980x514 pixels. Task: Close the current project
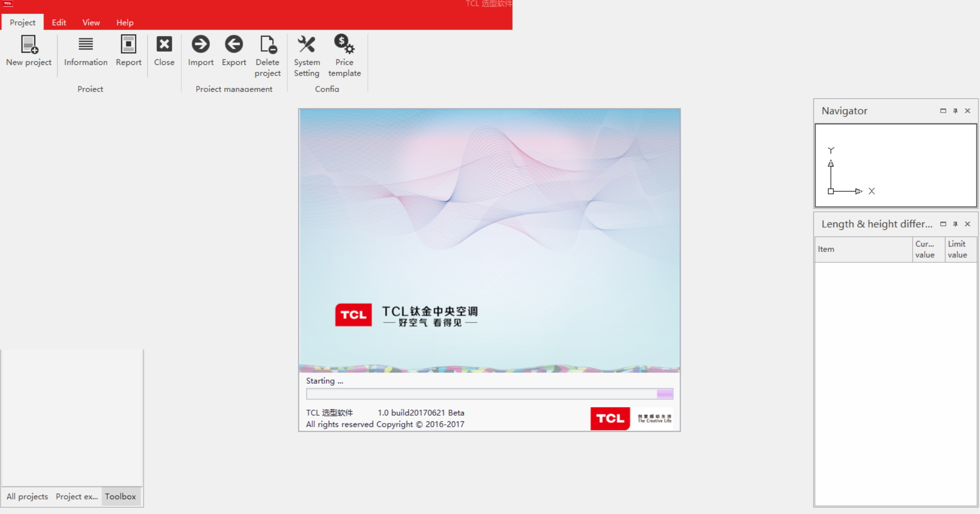click(x=164, y=51)
